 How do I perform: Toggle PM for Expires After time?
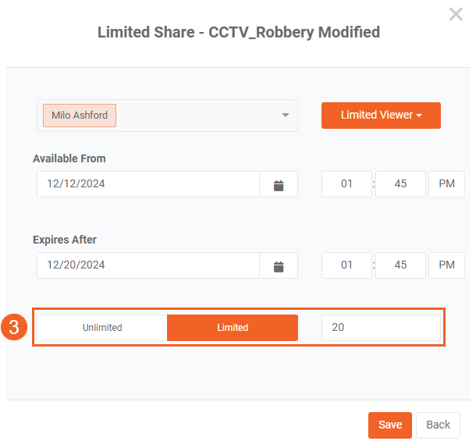click(x=446, y=265)
